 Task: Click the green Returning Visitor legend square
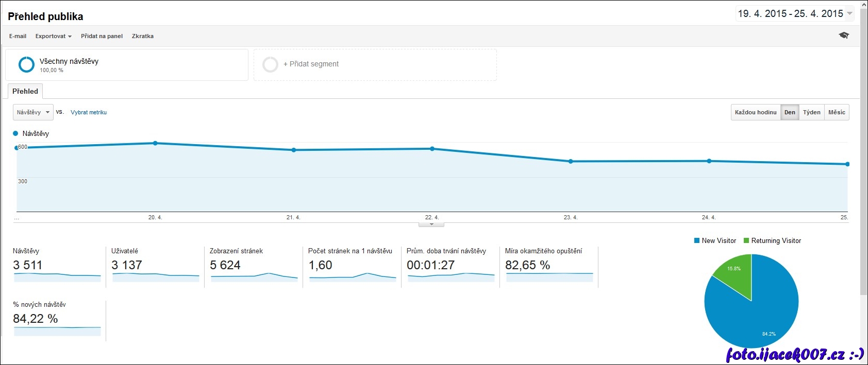tap(746, 240)
